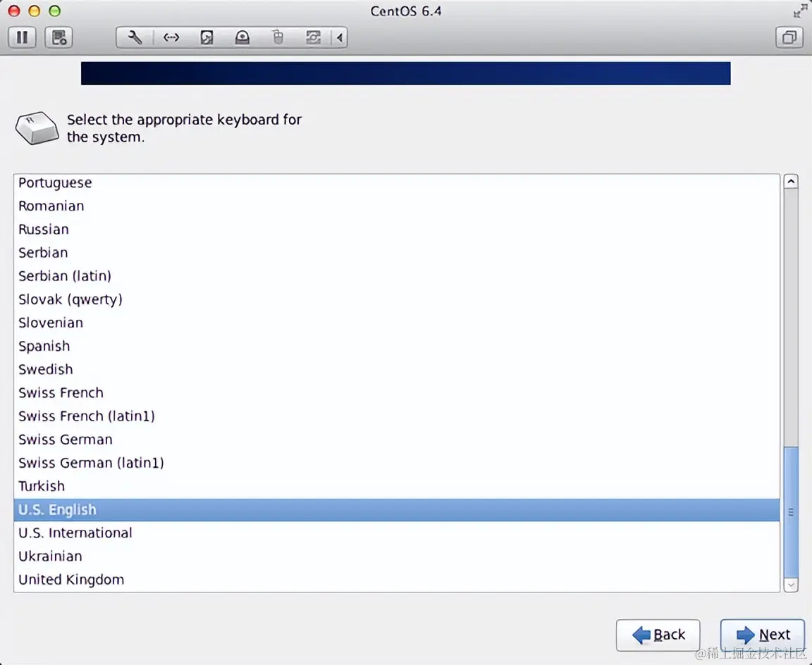The image size is (812, 665).
Task: Select Ukrainian keyboard layout
Action: [x=397, y=557]
